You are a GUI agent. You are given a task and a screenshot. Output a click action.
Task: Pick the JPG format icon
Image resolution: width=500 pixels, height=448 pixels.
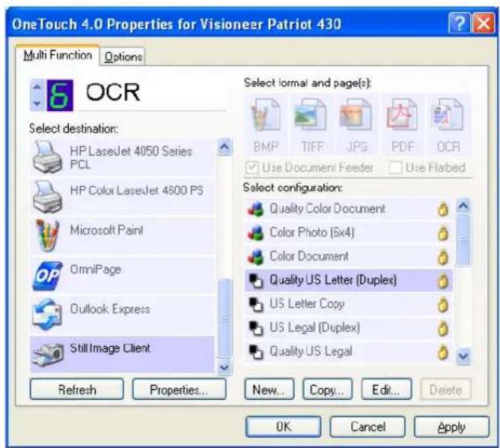pyautogui.click(x=356, y=115)
